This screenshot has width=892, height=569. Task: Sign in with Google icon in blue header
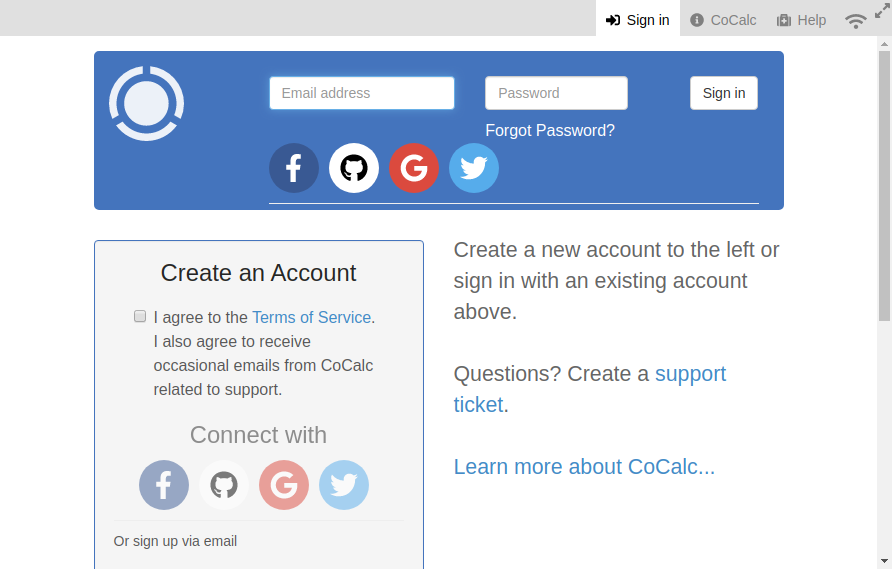tap(414, 168)
